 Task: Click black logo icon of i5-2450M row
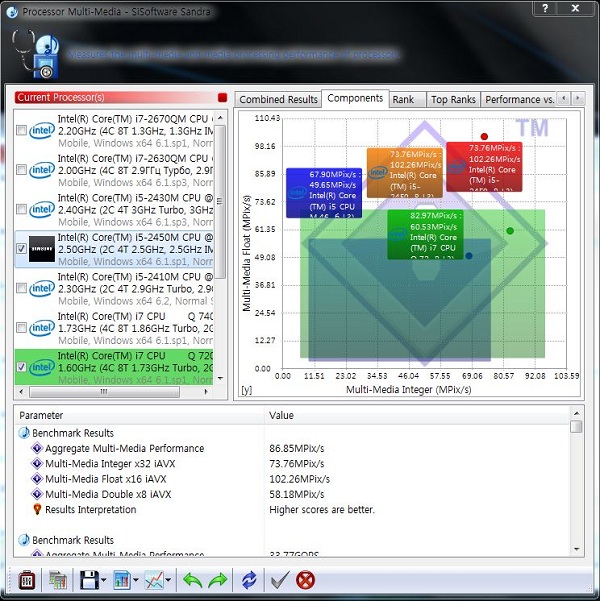point(42,249)
